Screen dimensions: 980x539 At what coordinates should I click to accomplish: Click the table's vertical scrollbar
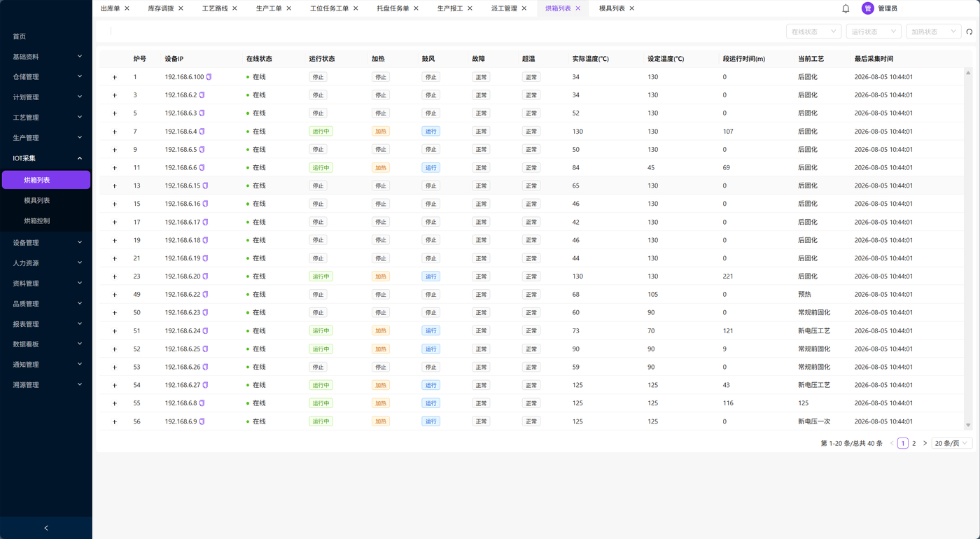pyautogui.click(x=969, y=248)
